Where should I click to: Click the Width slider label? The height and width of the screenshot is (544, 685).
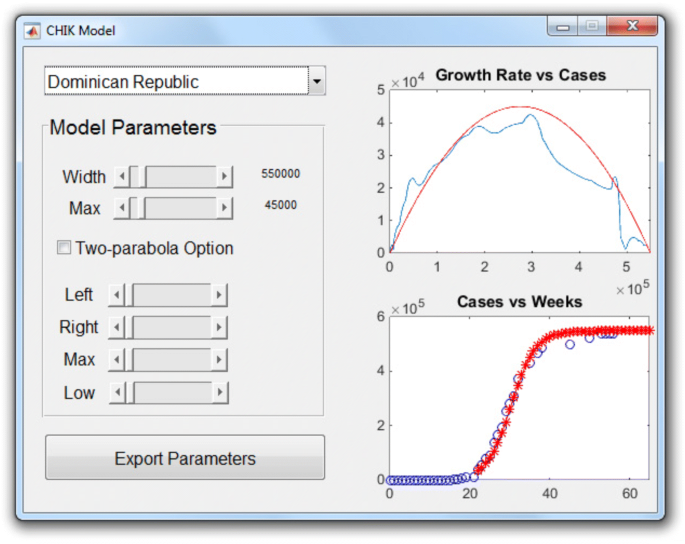84,177
